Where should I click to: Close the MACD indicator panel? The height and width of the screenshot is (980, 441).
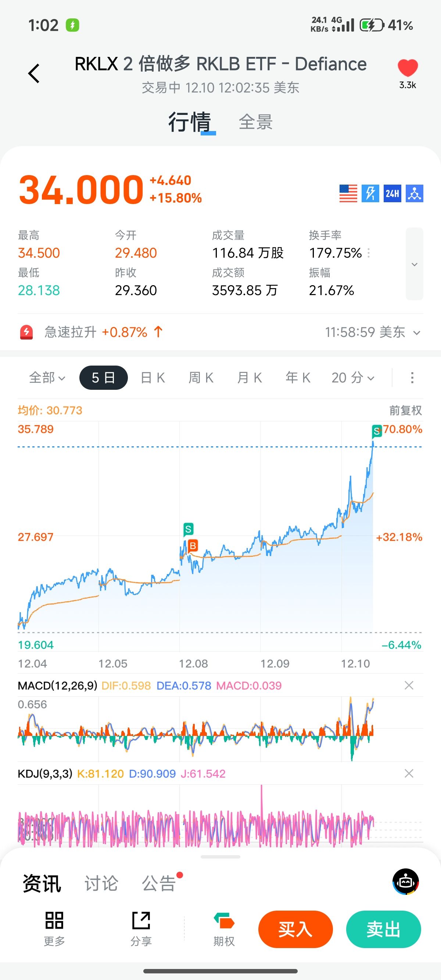(x=409, y=686)
